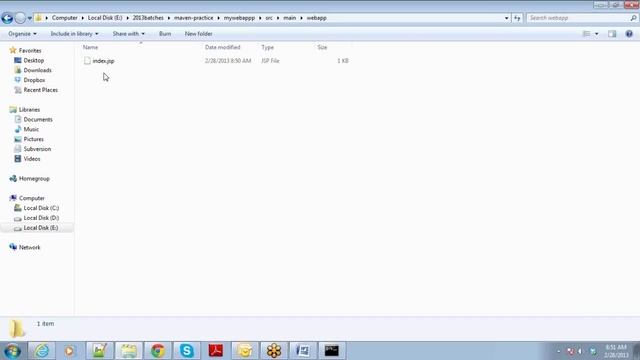
Task: Create a New folder
Action: (x=198, y=34)
